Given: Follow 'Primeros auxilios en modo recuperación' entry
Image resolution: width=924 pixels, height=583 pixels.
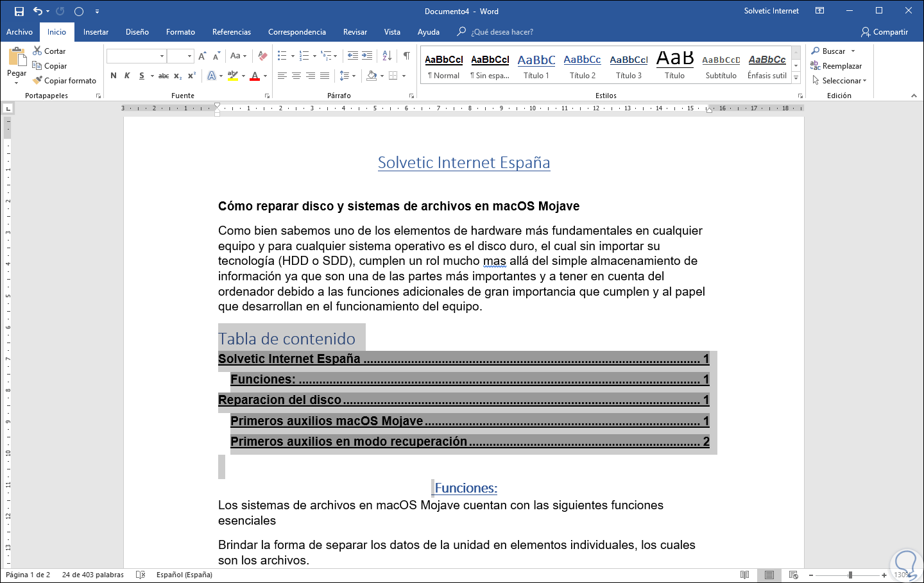Looking at the screenshot, I should [470, 442].
